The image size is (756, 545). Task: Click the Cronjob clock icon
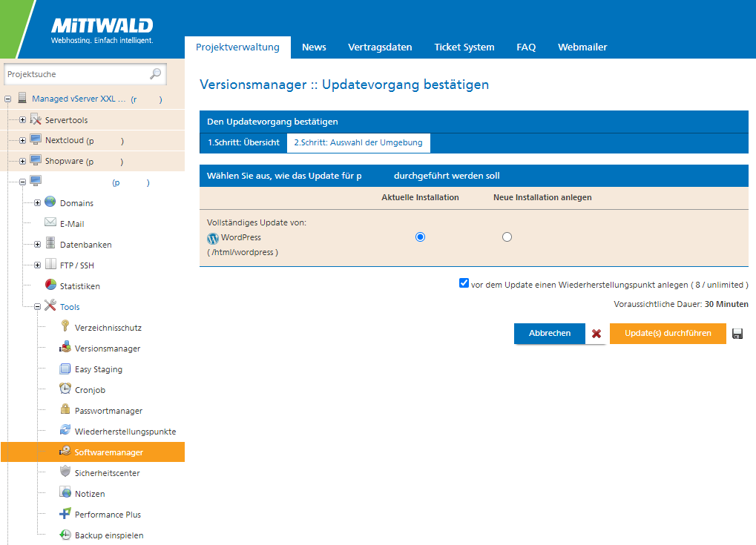(65, 389)
